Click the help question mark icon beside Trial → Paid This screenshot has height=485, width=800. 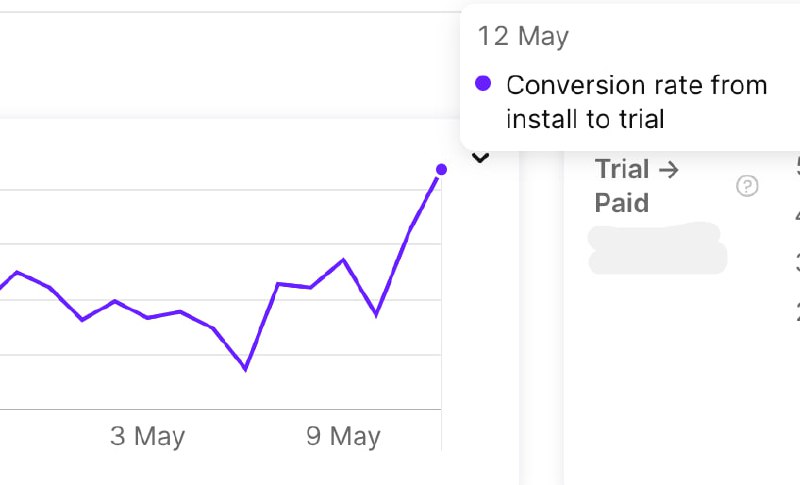tap(747, 186)
